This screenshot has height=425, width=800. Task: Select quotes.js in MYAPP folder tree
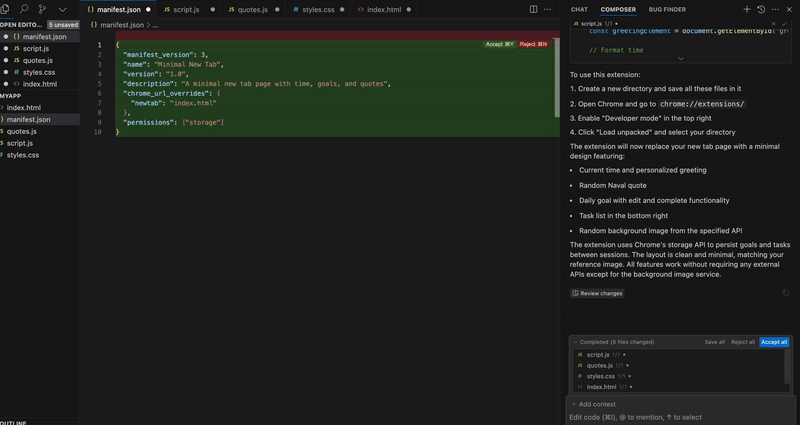point(22,131)
